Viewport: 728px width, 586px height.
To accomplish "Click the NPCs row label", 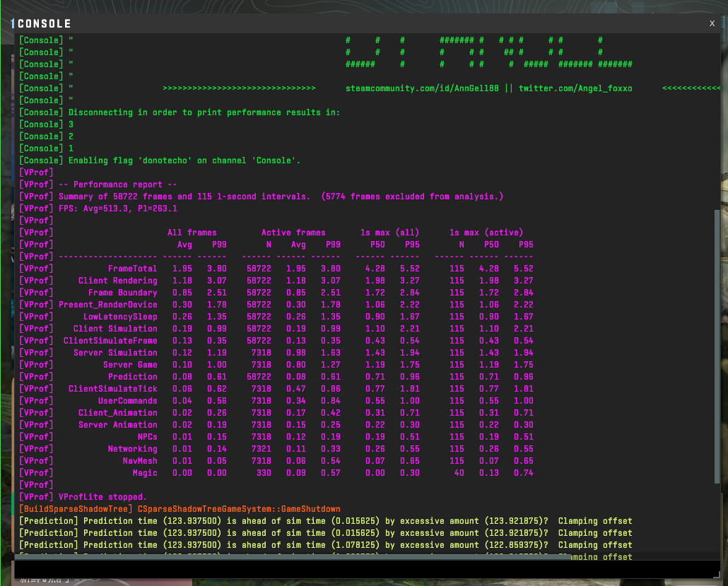I will (147, 437).
